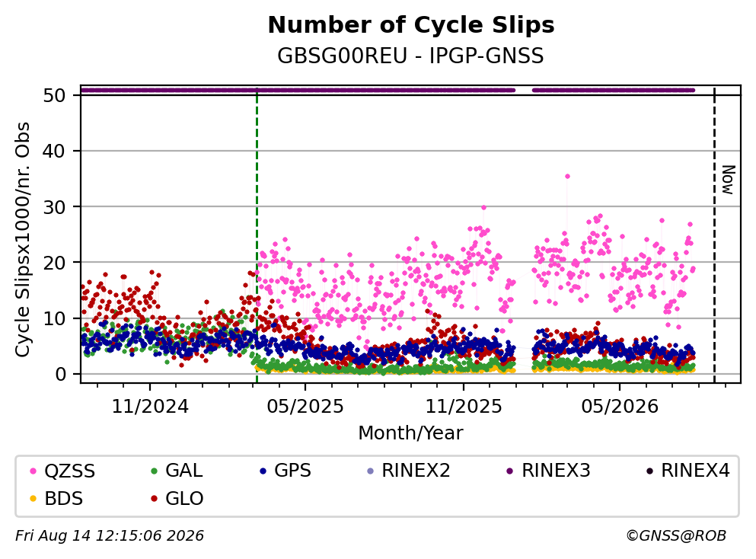Click the GAL legend entry
This screenshot has width=756, height=559.
click(x=177, y=470)
